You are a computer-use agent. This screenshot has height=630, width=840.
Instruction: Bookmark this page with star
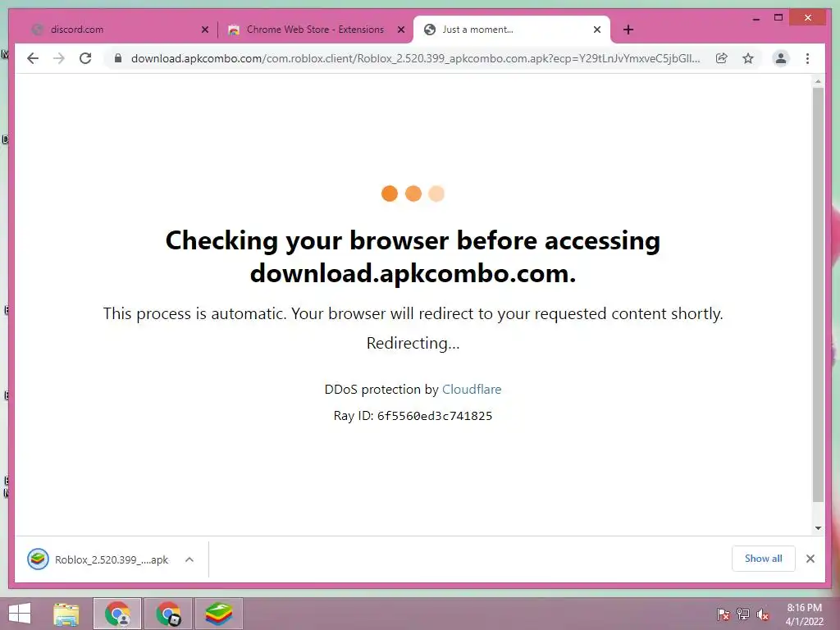point(748,58)
